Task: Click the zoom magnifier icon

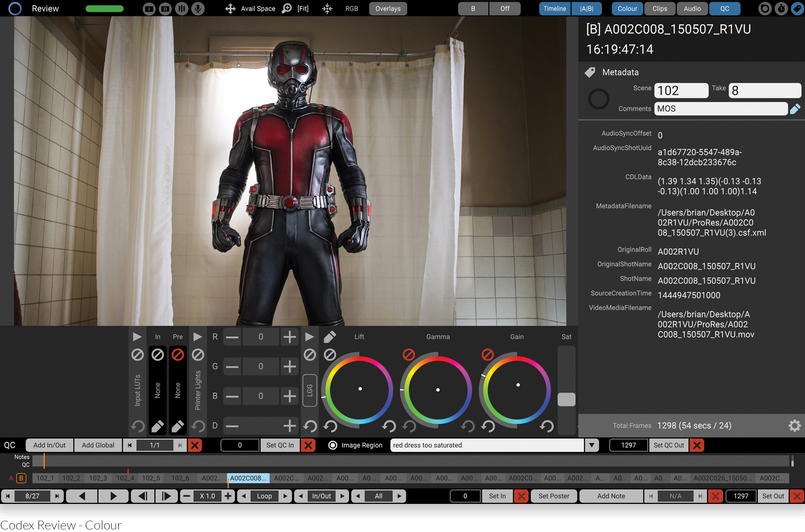Action: (x=287, y=8)
